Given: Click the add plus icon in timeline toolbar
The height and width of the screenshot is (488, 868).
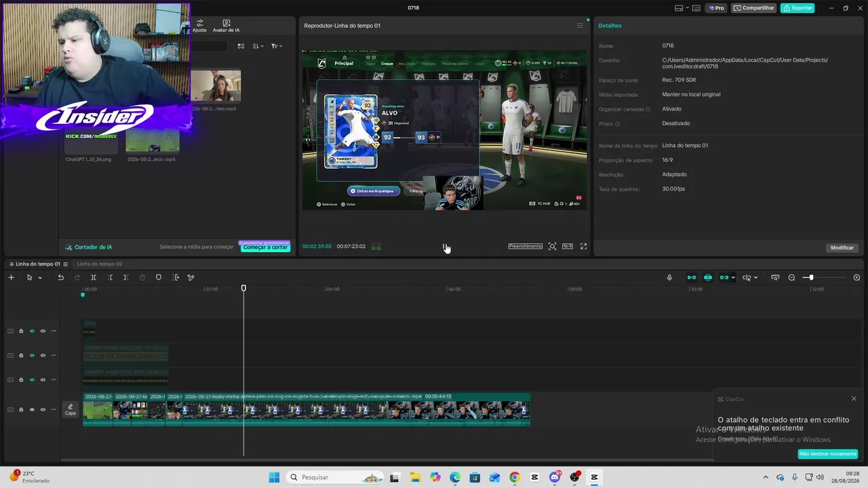Looking at the screenshot, I should pos(11,277).
